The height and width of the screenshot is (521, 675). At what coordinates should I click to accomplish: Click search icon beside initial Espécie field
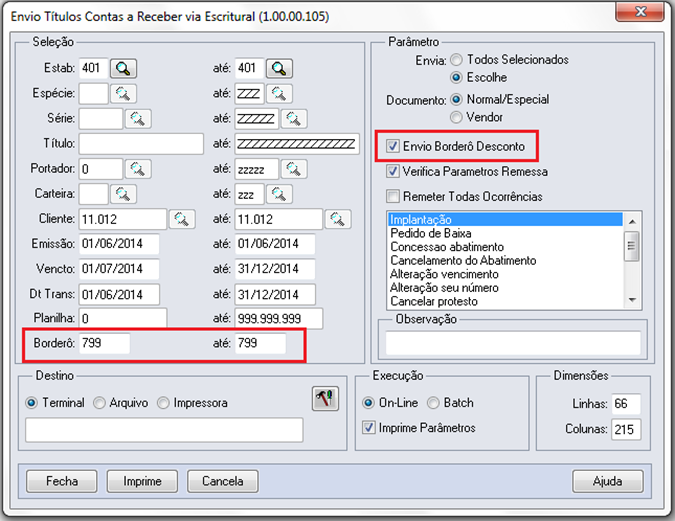point(123,93)
